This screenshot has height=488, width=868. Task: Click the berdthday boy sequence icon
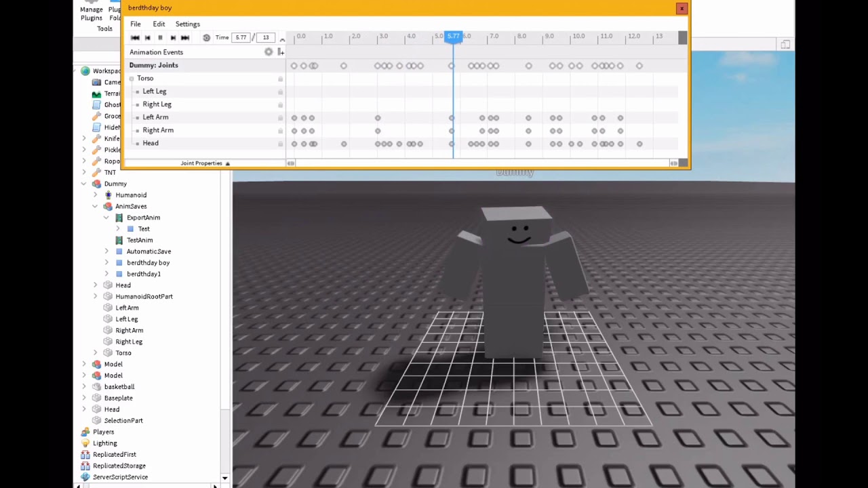pyautogui.click(x=119, y=263)
